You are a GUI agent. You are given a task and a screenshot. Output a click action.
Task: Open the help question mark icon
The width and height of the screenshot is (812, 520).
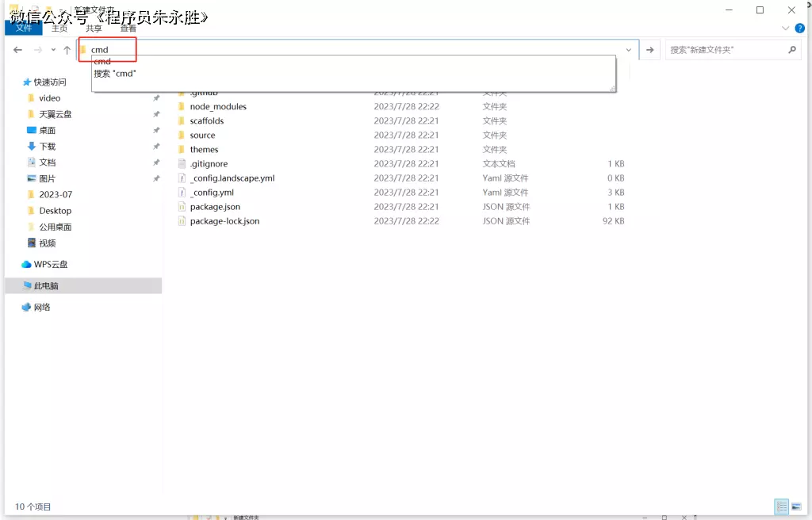(799, 28)
